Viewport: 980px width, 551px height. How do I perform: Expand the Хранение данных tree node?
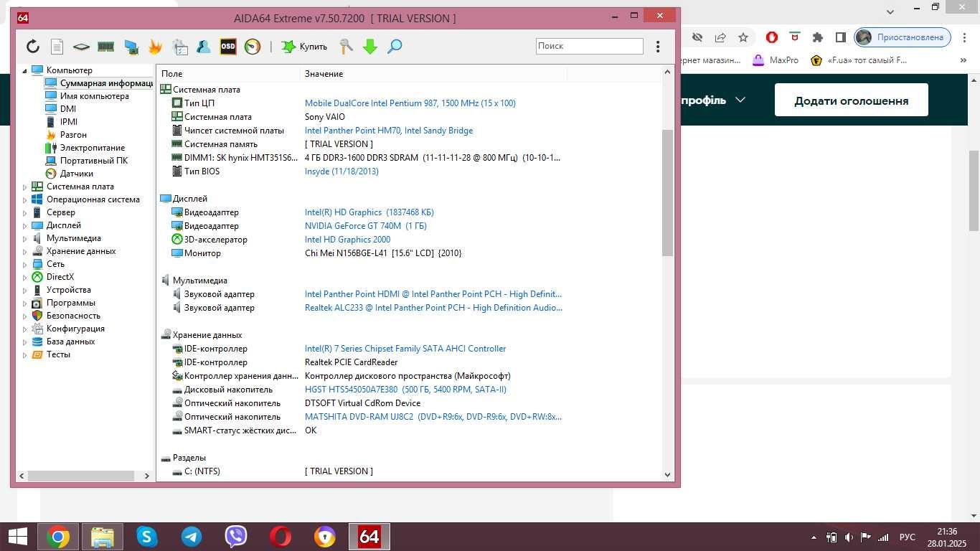[24, 251]
